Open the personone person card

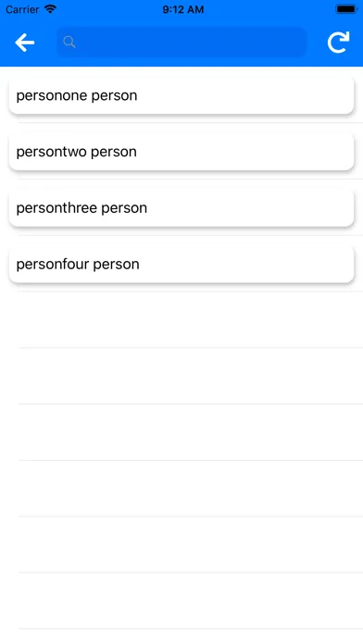[x=181, y=95]
